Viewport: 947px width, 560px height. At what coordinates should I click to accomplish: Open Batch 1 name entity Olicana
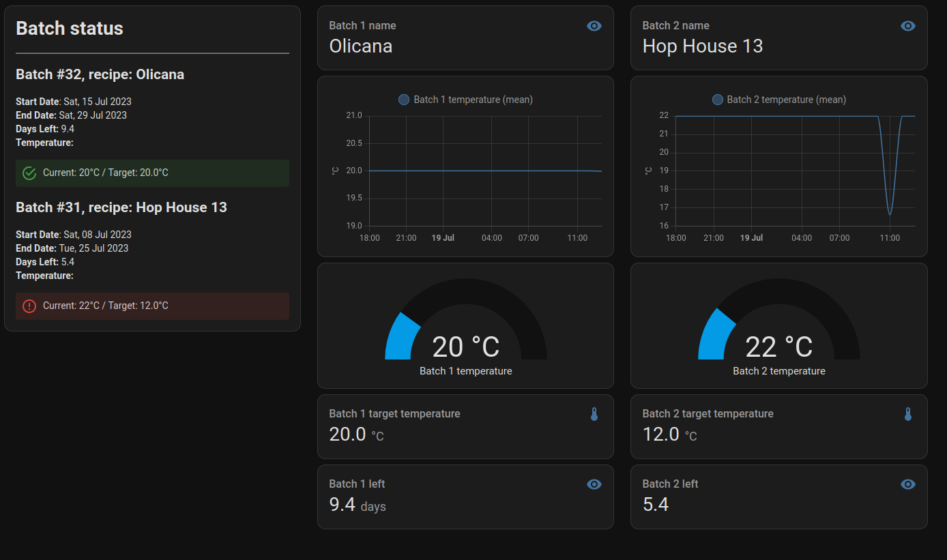465,38
